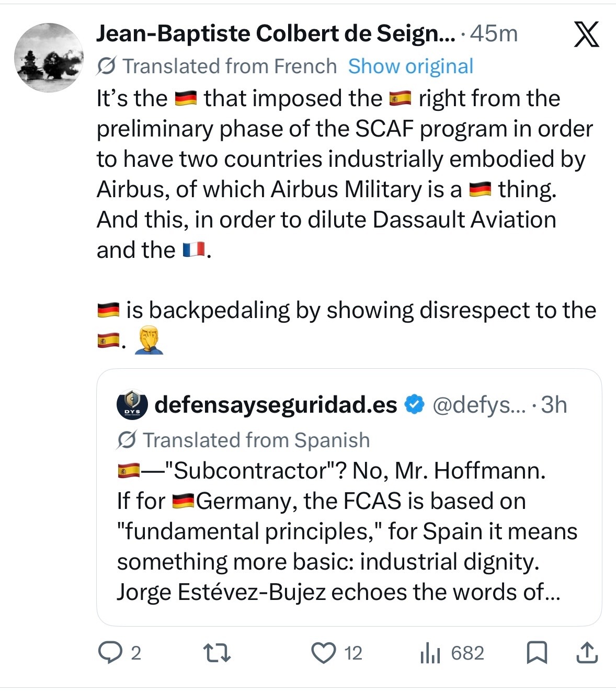Click the X logo in the top corner
616x692 pixels.
(587, 35)
